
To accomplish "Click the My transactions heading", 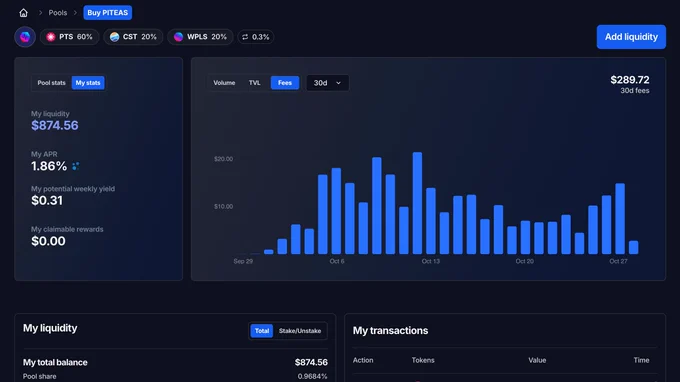I will pyautogui.click(x=390, y=330).
